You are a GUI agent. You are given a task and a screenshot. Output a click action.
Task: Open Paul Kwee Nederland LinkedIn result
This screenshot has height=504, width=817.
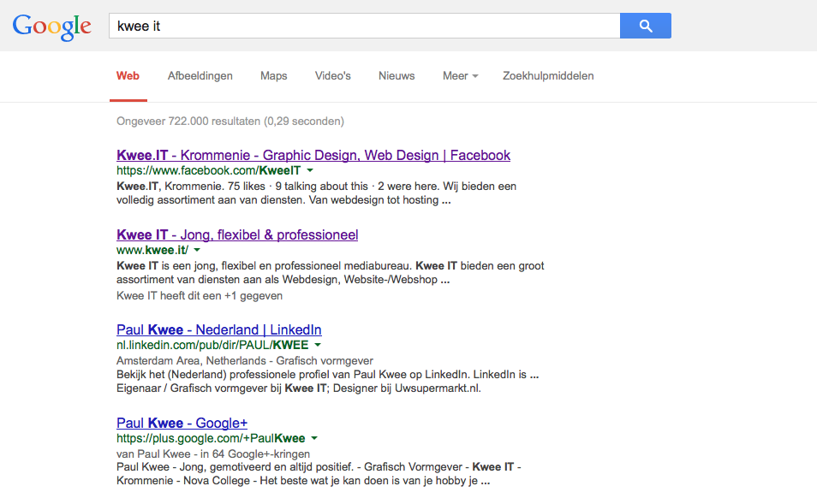(219, 329)
